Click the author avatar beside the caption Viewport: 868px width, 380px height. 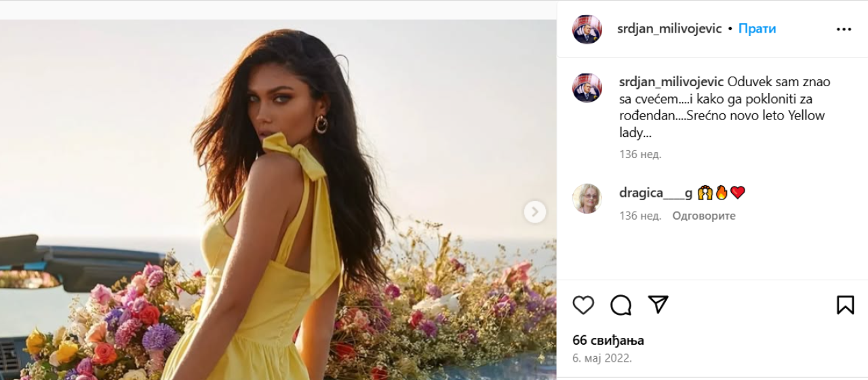pyautogui.click(x=587, y=88)
